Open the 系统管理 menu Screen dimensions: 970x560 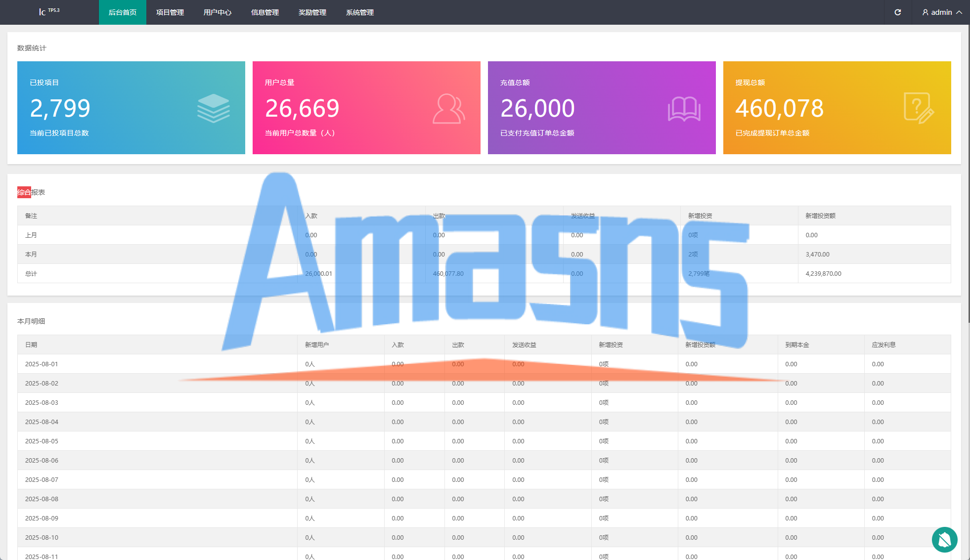pyautogui.click(x=359, y=12)
